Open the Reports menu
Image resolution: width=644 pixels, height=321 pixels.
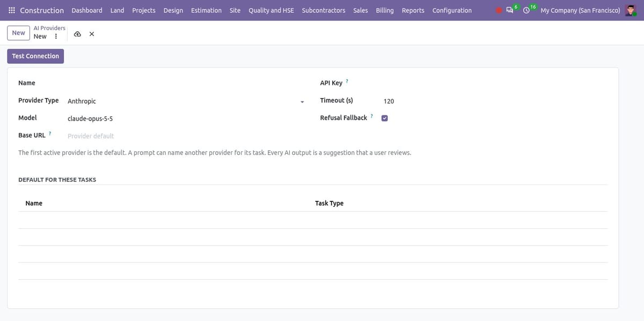413,10
